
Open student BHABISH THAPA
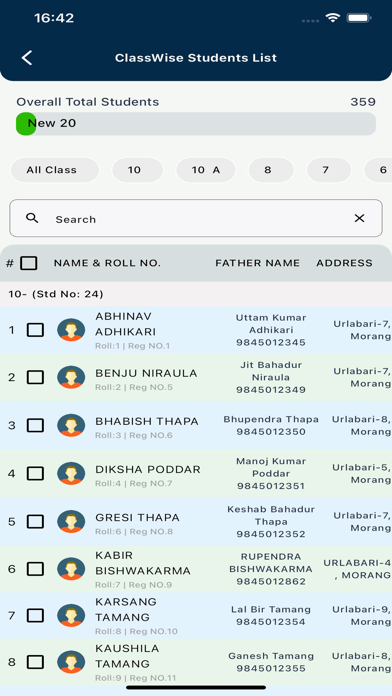click(147, 421)
